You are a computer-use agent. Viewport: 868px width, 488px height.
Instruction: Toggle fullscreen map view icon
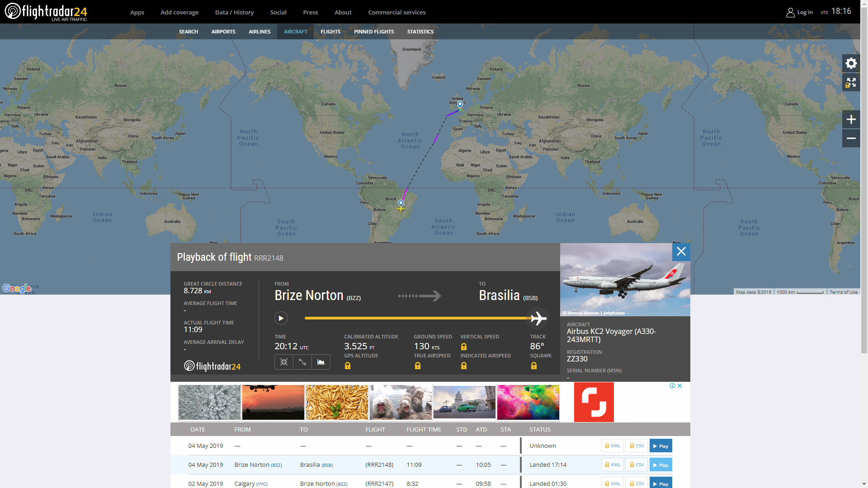[851, 83]
